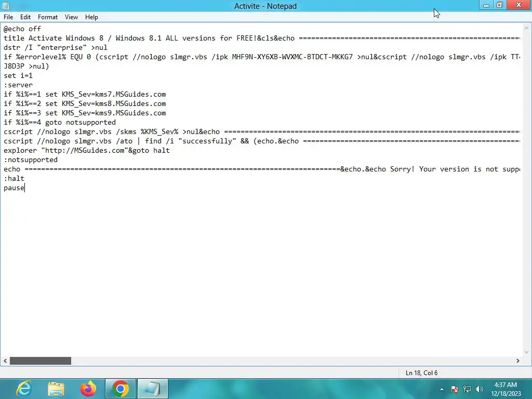The width and height of the screenshot is (532, 399).
Task: Click the ':halt' label line
Action: 14,179
